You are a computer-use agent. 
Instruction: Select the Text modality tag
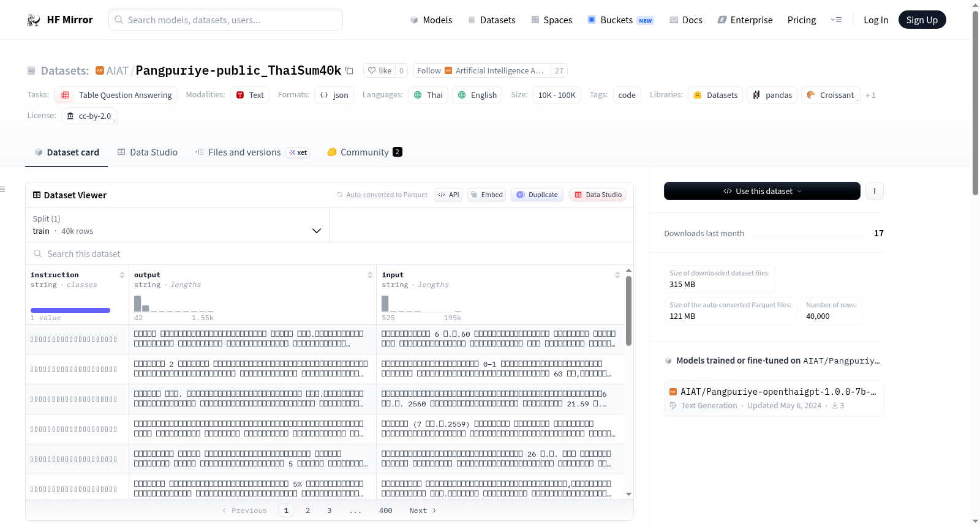(250, 95)
